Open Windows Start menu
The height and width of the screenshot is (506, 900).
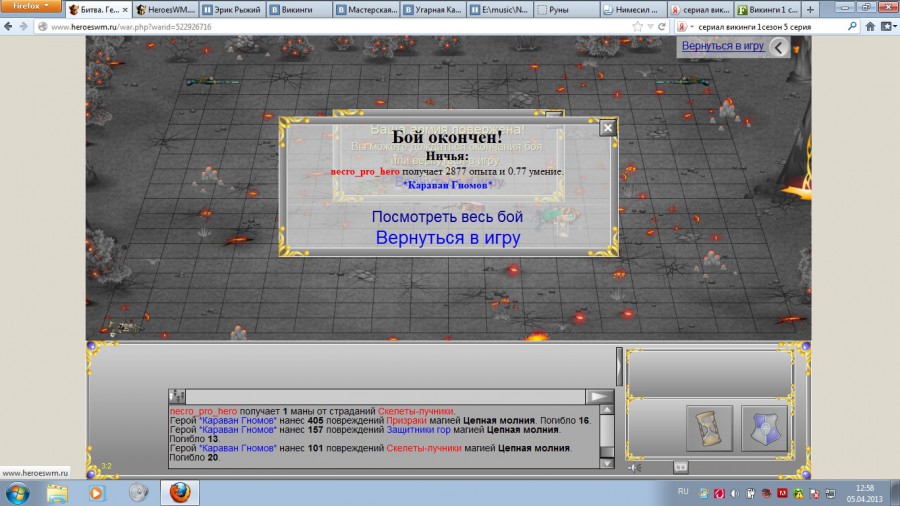pyautogui.click(x=17, y=493)
